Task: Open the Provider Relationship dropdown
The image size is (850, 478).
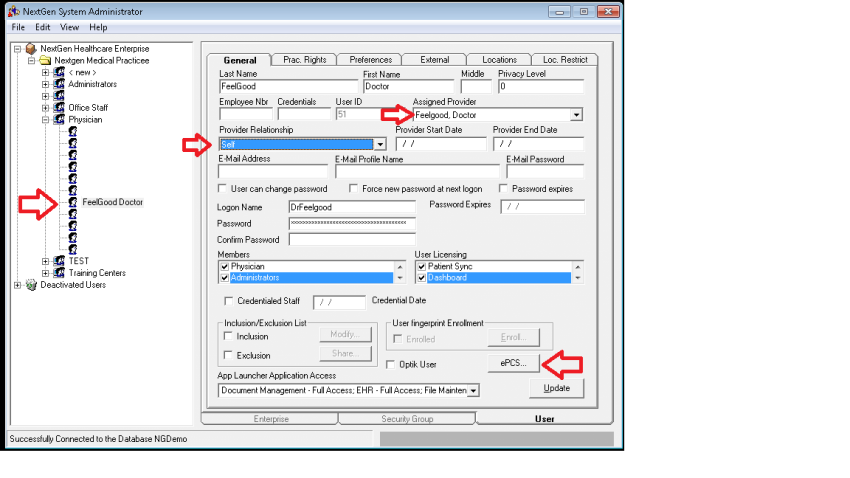Action: (x=380, y=144)
